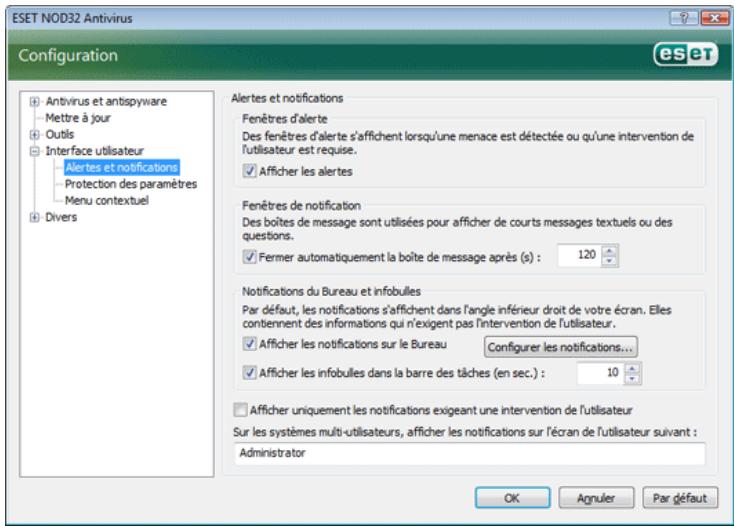Click the 10 seconds infobulles field
734x526 pixels.
pyautogui.click(x=602, y=373)
